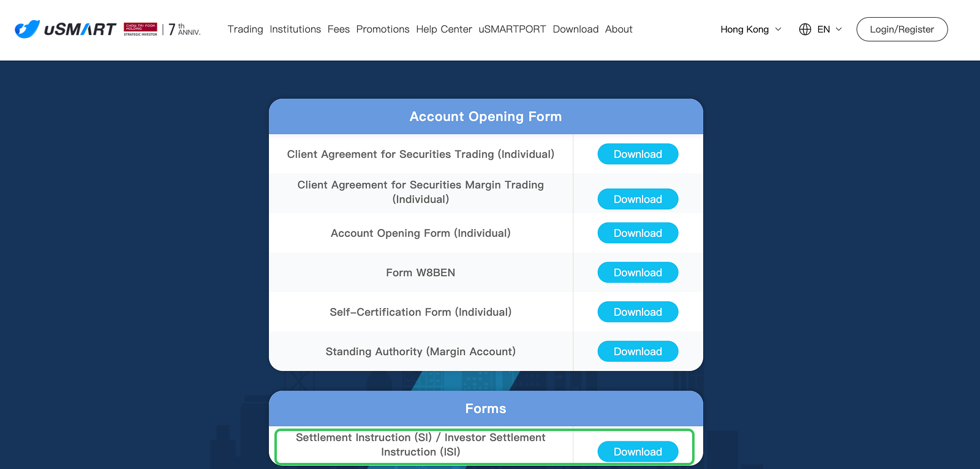980x469 pixels.
Task: Download the Self-Certification Form (Individual)
Action: [x=638, y=312]
